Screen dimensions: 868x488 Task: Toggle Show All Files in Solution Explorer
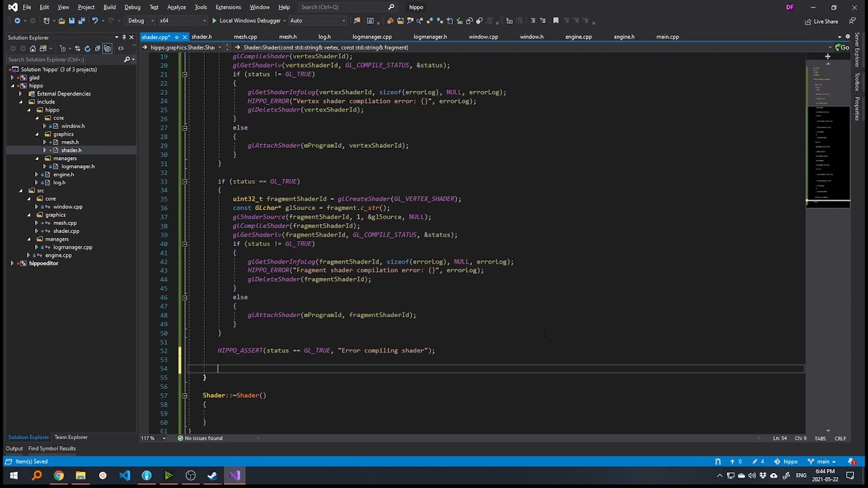point(107,48)
